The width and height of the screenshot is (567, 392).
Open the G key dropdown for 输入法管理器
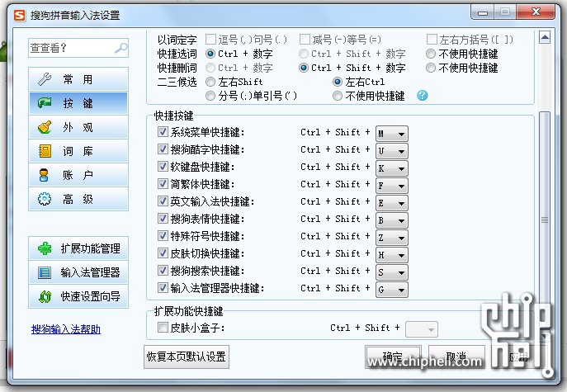392,290
